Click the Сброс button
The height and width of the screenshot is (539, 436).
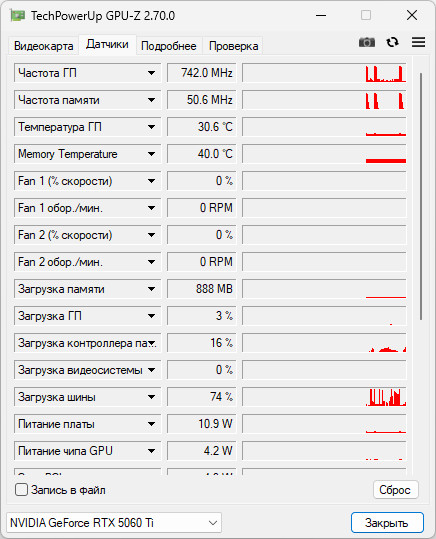tap(395, 490)
